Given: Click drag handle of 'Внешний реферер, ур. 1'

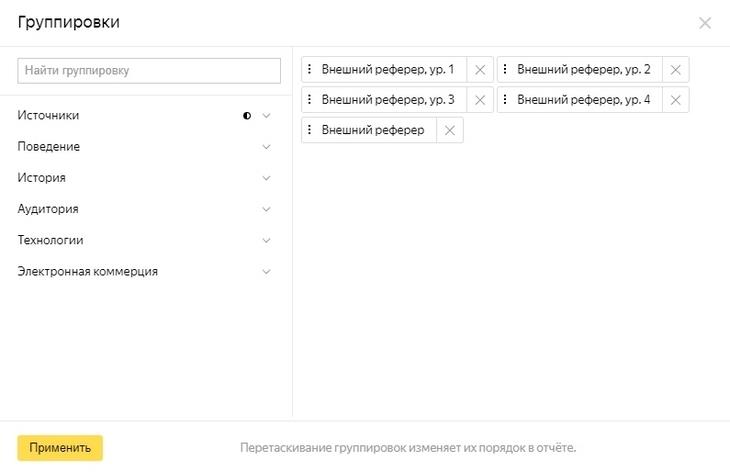Looking at the screenshot, I should [x=310, y=70].
